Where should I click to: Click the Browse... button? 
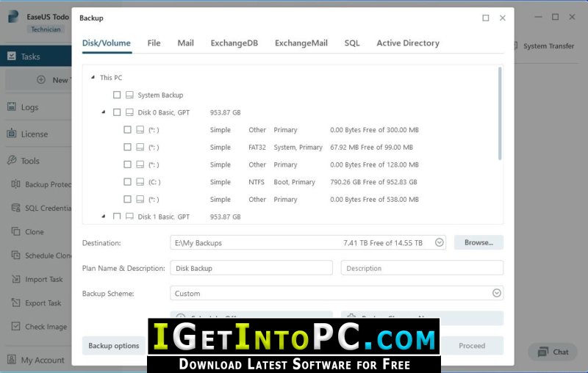[x=478, y=242]
